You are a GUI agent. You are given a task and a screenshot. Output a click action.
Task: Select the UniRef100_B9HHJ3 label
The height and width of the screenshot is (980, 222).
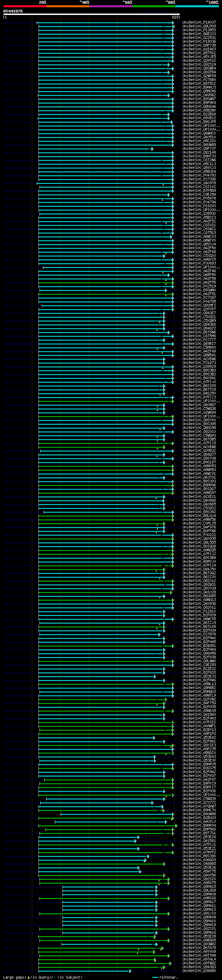tap(199, 88)
